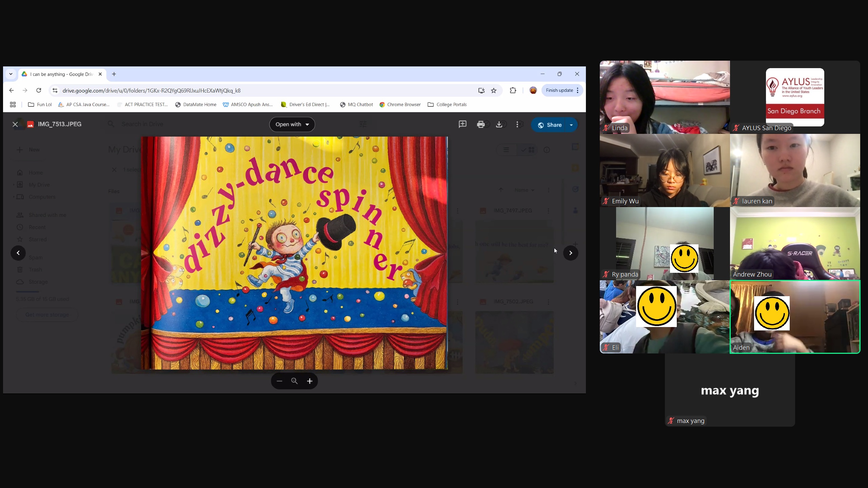868x488 pixels.
Task: Open IMG_7497.JPEG file options menu
Action: [548, 211]
